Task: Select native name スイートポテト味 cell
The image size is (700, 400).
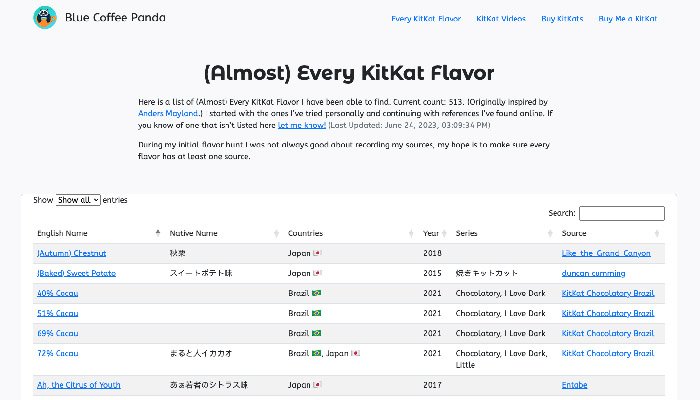Action: 201,273
